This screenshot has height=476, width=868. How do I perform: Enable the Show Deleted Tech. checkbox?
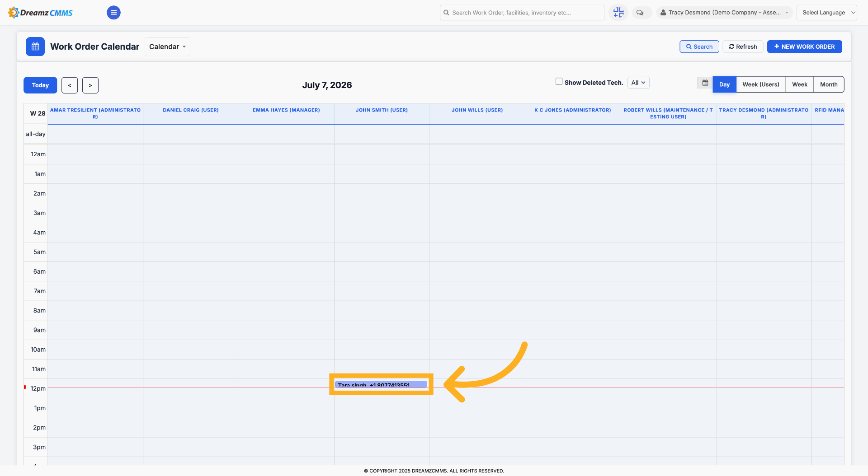click(x=559, y=82)
